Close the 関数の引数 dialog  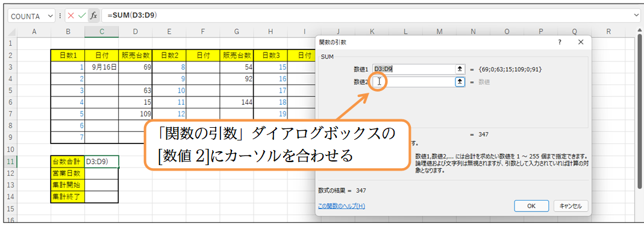point(580,42)
